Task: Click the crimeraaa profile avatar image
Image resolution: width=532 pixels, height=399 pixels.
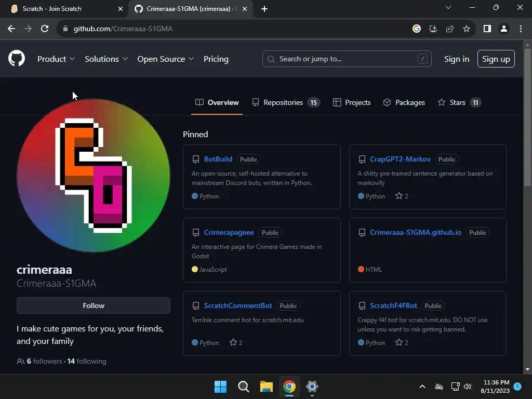Action: pos(94,176)
